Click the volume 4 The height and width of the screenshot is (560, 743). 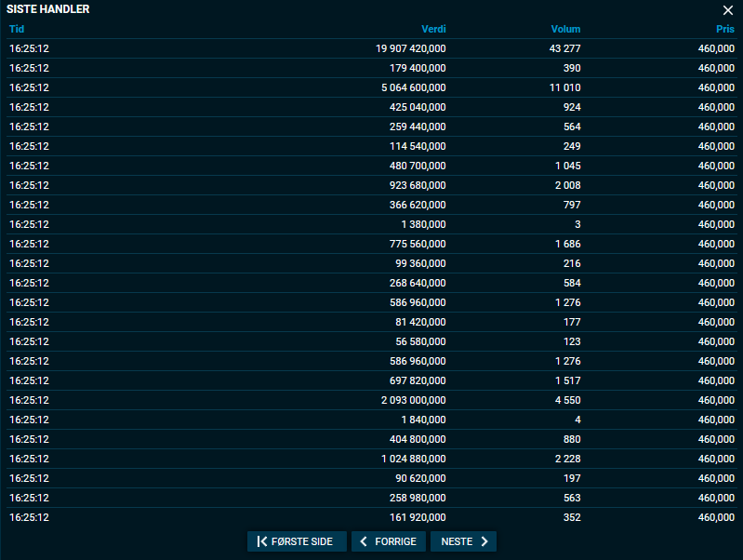577,420
